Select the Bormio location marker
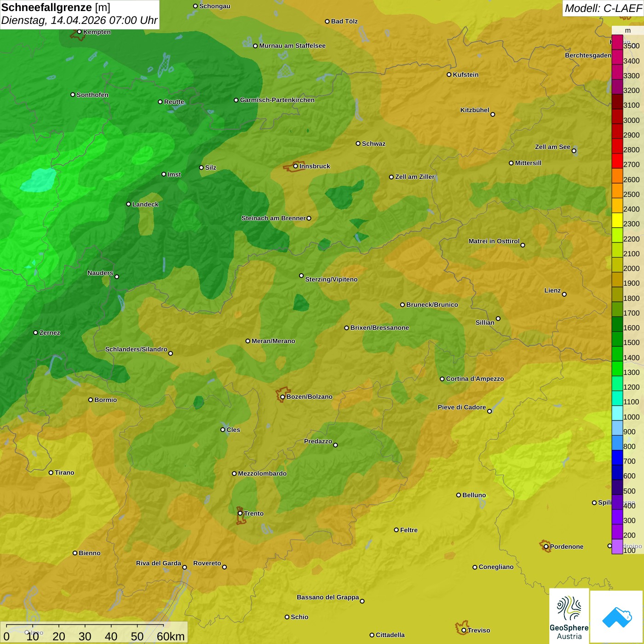This screenshot has width=644, height=644. (91, 400)
